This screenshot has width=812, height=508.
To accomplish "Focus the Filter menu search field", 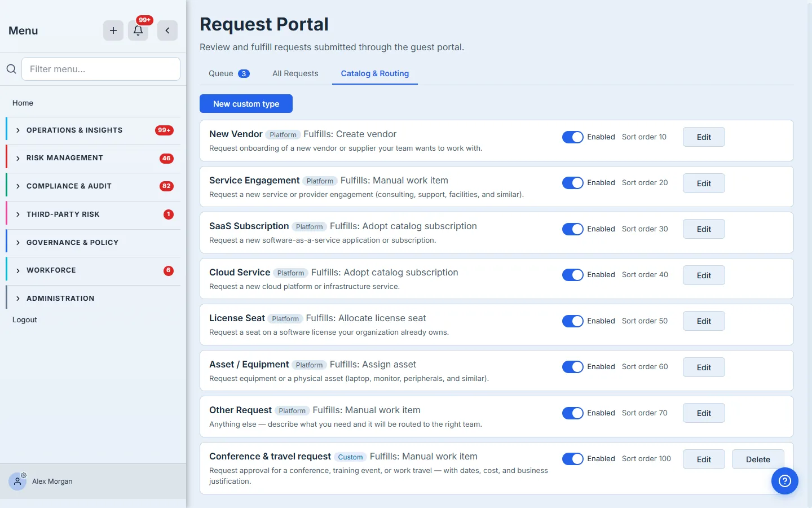I will pos(101,69).
